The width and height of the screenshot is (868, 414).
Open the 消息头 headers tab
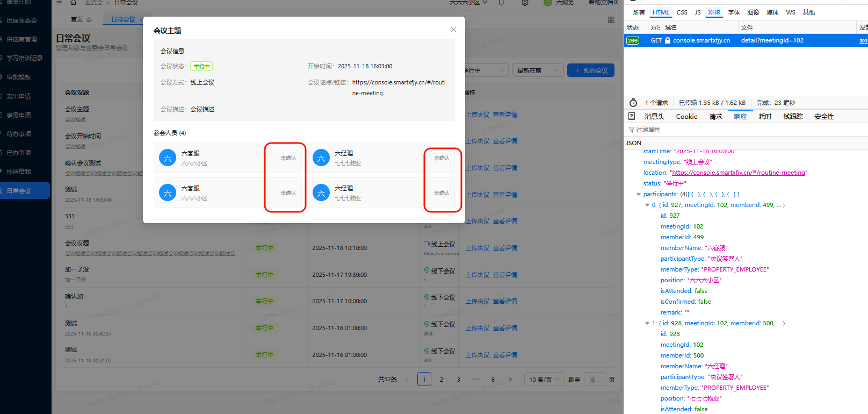click(654, 117)
